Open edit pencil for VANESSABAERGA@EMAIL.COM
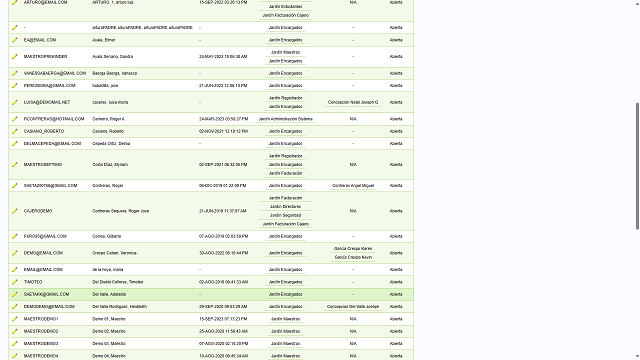The width and height of the screenshot is (640, 360). tap(15, 73)
